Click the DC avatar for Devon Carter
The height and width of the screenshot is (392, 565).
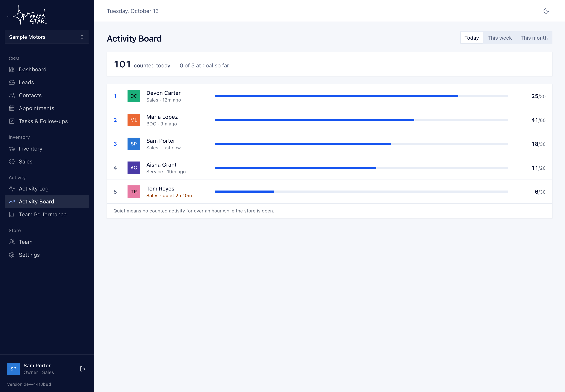click(134, 96)
